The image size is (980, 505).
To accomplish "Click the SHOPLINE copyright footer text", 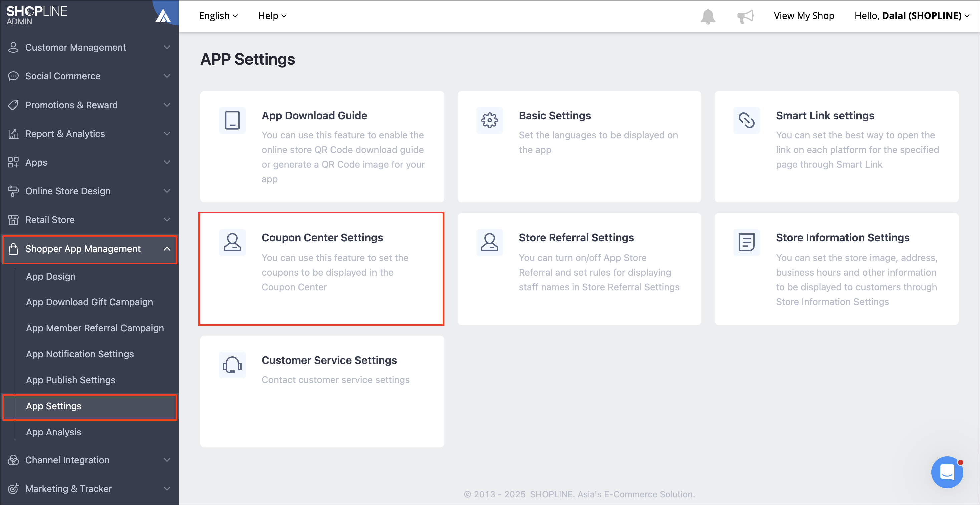I will [x=579, y=494].
